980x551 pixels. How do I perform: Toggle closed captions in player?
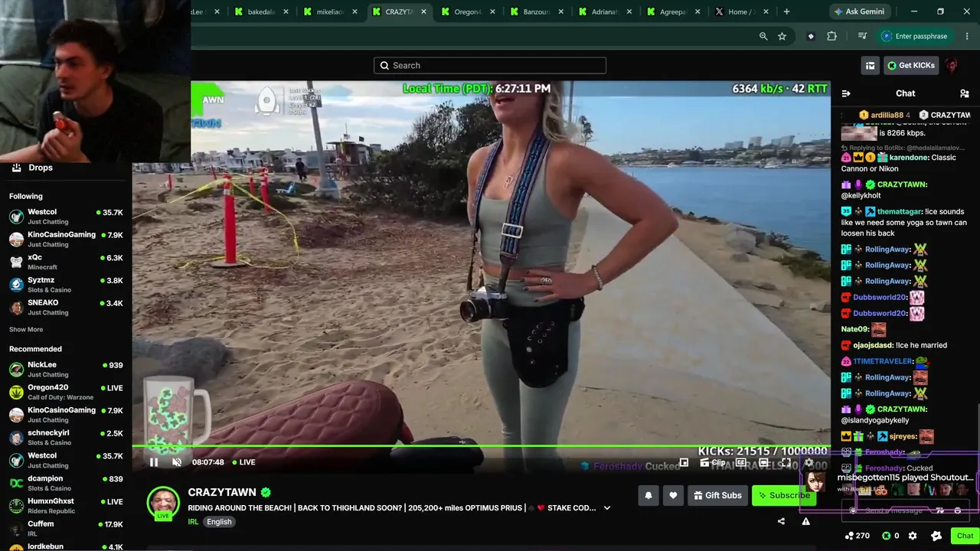tap(740, 462)
